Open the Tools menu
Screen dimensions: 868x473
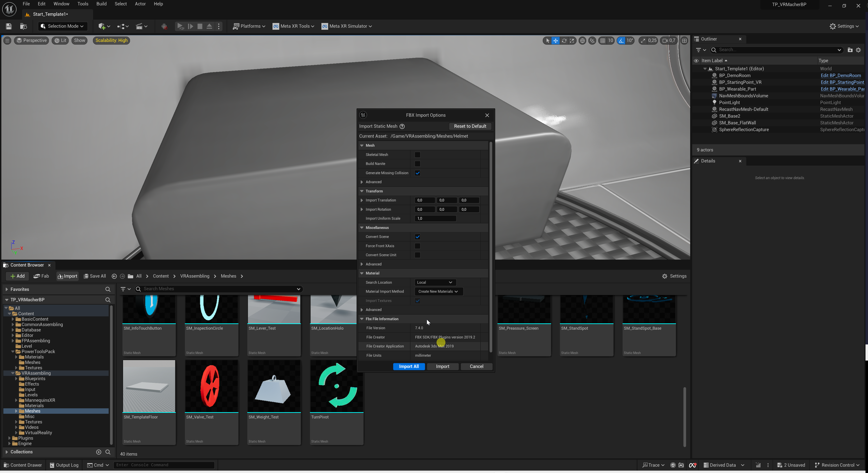(82, 4)
